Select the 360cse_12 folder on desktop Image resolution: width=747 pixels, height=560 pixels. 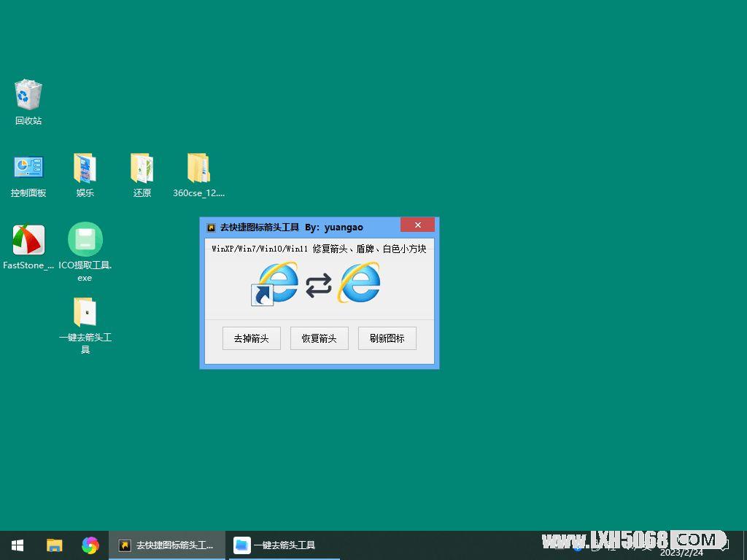click(198, 175)
